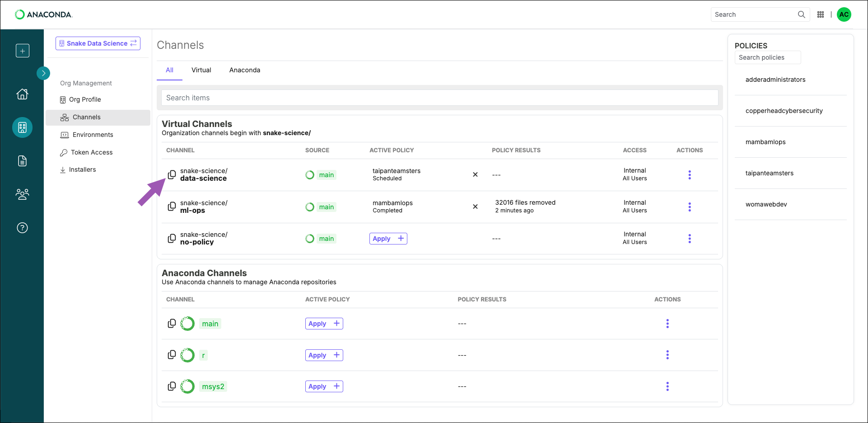Switch organization via Snake Data Science button
The height and width of the screenshot is (423, 868).
(x=98, y=43)
